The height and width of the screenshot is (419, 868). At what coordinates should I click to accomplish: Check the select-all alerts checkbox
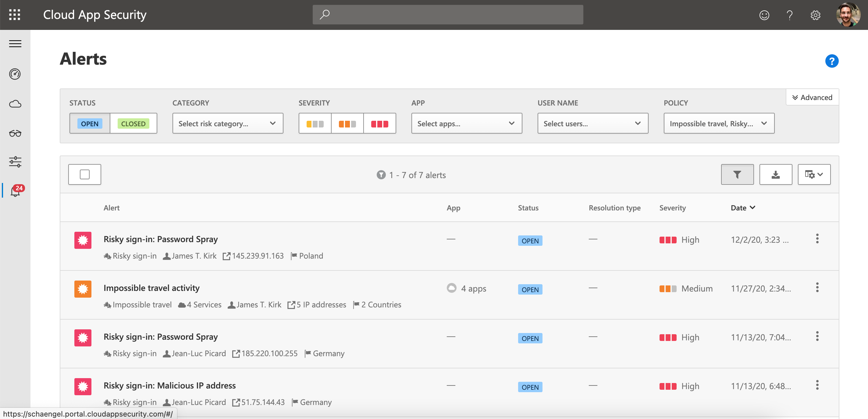tap(85, 174)
